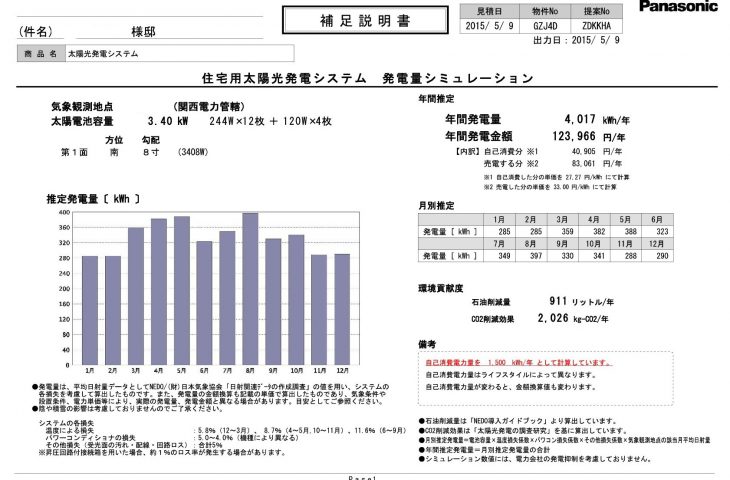Click the 11月 bar in the chart
This screenshot has height=480, width=730.
[319, 310]
